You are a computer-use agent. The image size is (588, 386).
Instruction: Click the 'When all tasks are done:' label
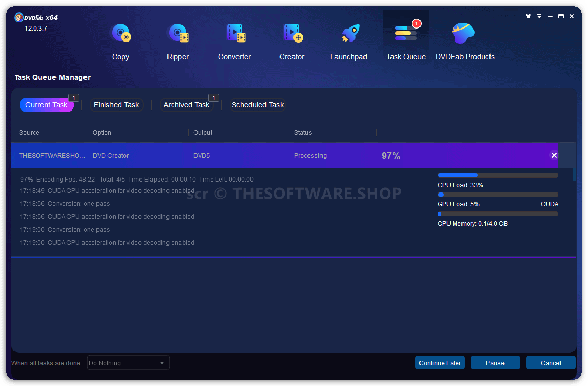coord(47,363)
